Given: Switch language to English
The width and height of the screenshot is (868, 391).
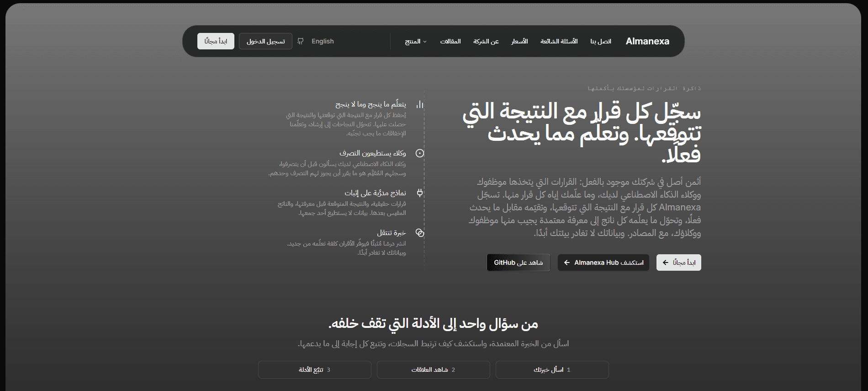Looking at the screenshot, I should click(323, 41).
